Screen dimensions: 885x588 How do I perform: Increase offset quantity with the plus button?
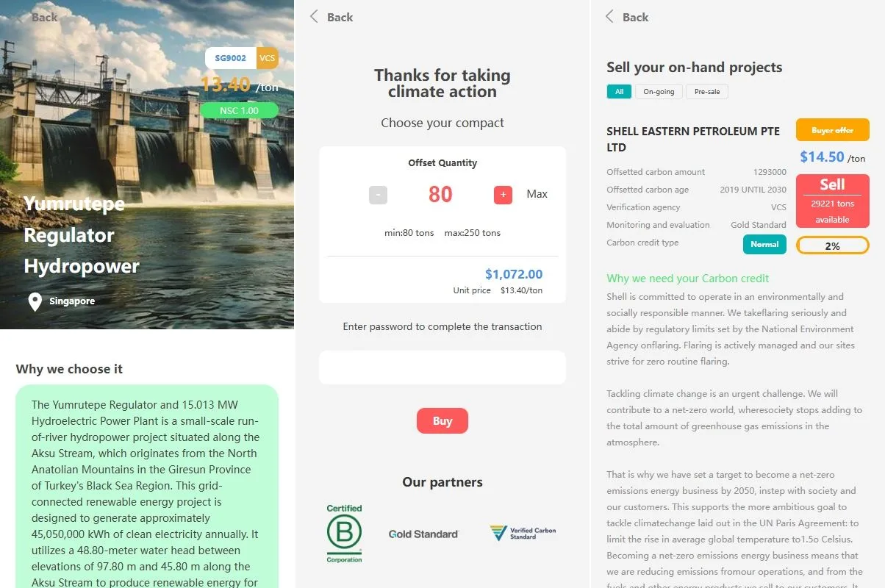[503, 195]
